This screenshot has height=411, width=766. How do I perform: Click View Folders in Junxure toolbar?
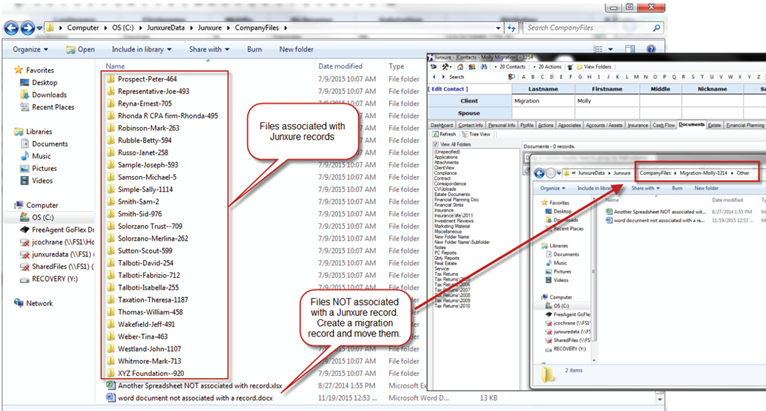tap(594, 67)
